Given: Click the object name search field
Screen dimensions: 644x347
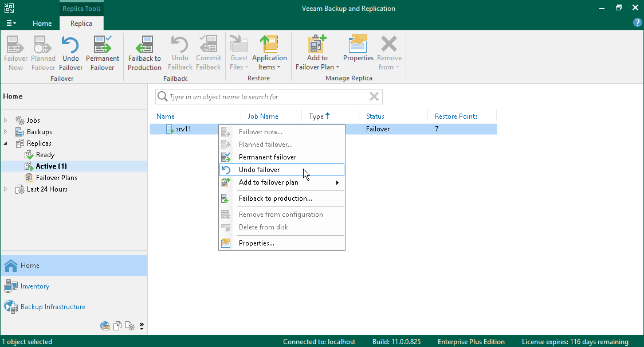Looking at the screenshot, I should [264, 97].
